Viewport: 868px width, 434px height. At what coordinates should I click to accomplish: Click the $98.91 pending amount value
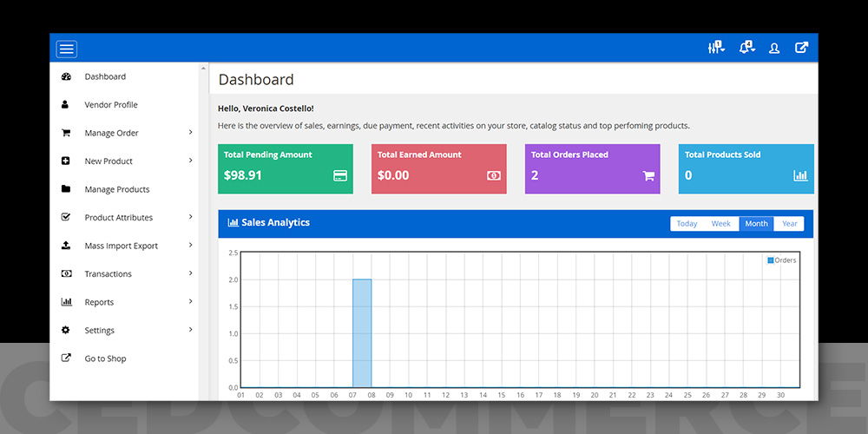(x=242, y=175)
